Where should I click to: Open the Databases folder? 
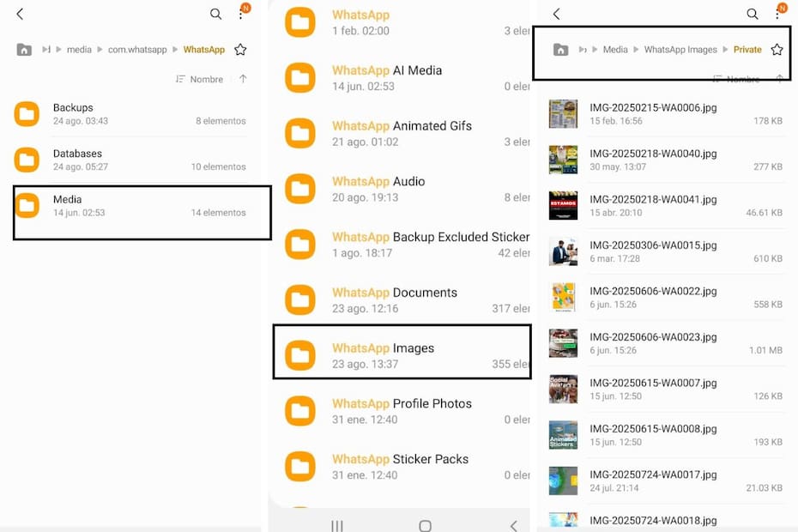[130, 160]
